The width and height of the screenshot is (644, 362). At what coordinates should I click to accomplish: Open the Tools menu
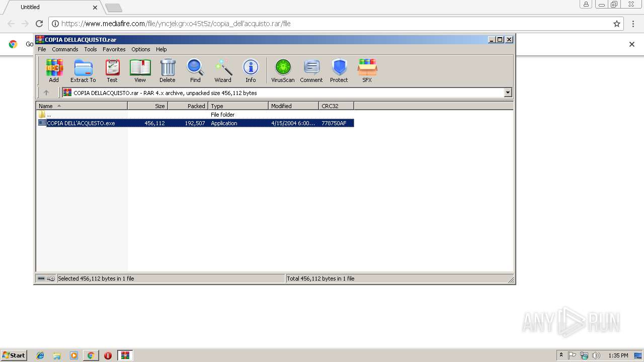(91, 49)
